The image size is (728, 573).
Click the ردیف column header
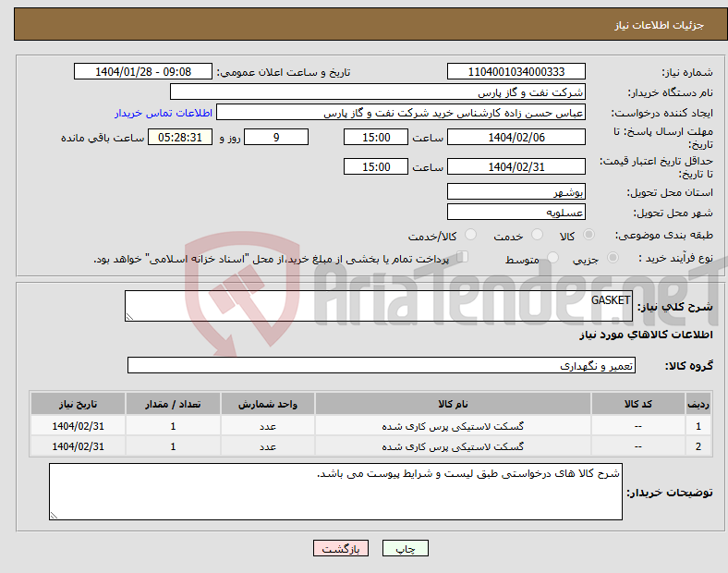pyautogui.click(x=698, y=404)
